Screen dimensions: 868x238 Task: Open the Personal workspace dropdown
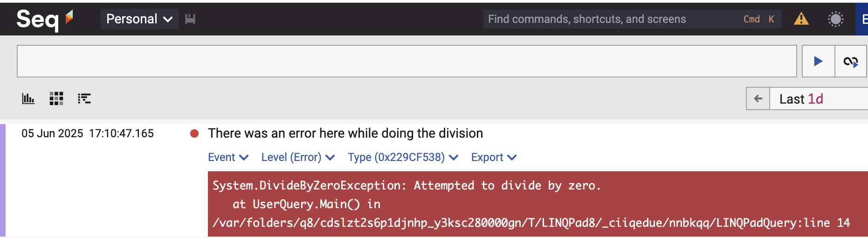(x=139, y=19)
